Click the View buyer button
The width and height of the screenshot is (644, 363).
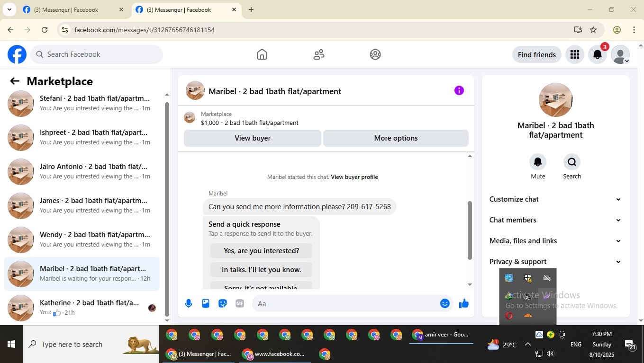coord(253,138)
